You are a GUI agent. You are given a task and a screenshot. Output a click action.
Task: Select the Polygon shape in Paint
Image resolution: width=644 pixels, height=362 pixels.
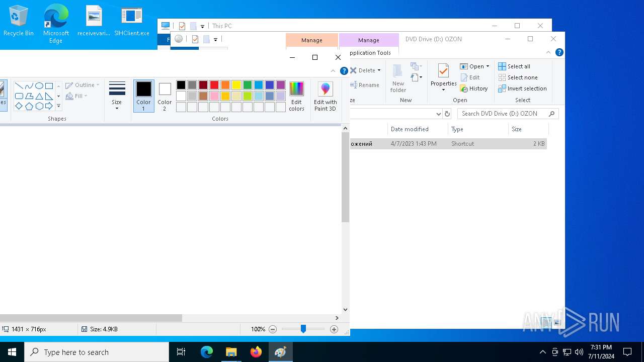[29, 96]
